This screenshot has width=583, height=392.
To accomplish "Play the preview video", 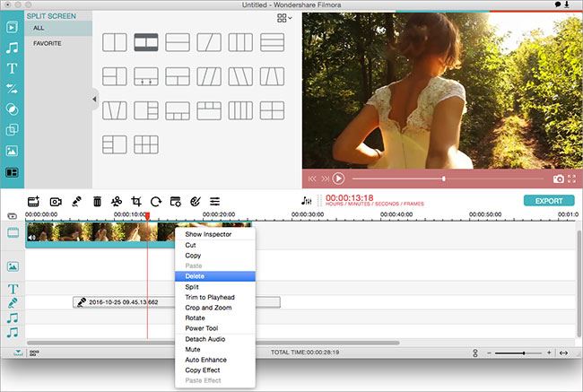I will (338, 179).
